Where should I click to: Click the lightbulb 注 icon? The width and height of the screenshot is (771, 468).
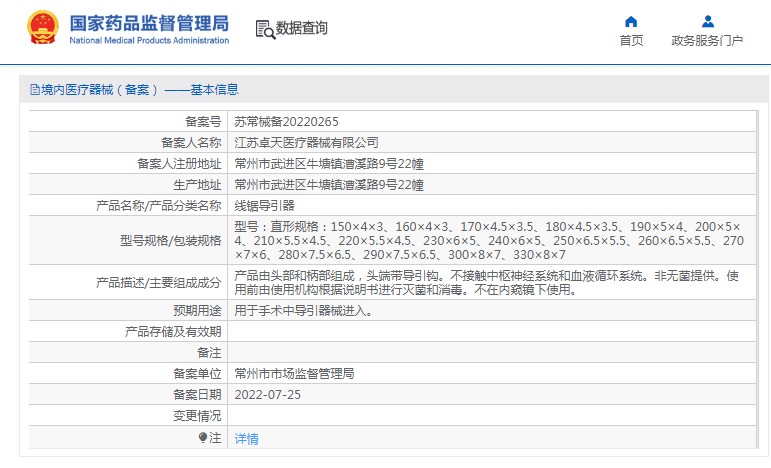coord(203,437)
